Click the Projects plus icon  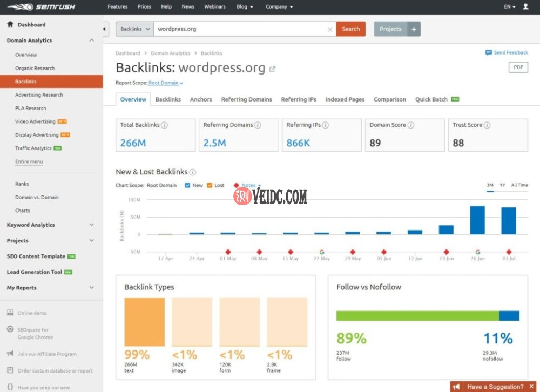coord(413,29)
